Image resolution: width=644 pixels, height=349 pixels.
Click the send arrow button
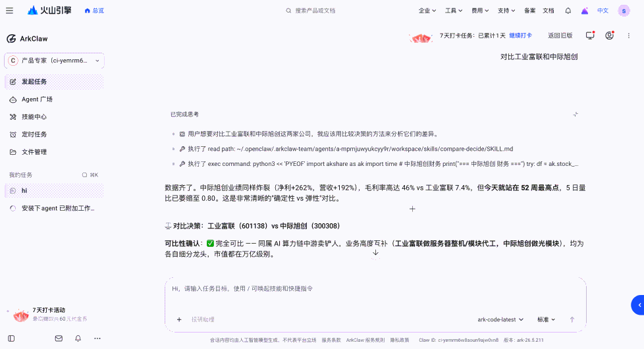[572, 319]
